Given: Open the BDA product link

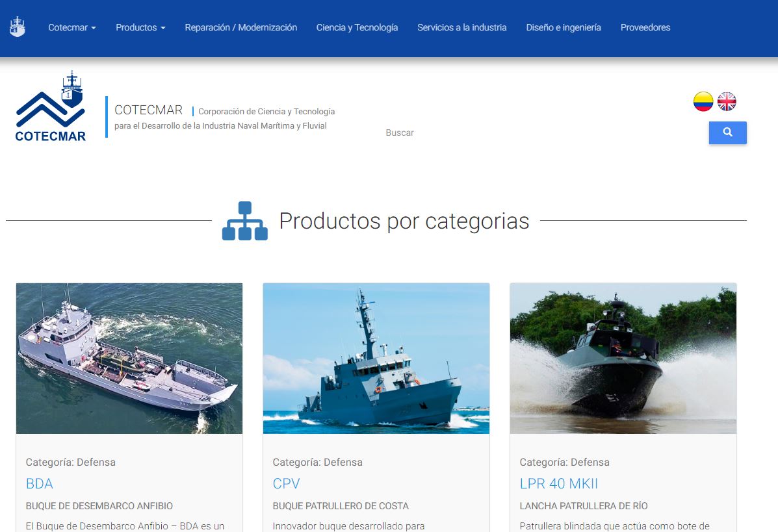Looking at the screenshot, I should pyautogui.click(x=40, y=483).
